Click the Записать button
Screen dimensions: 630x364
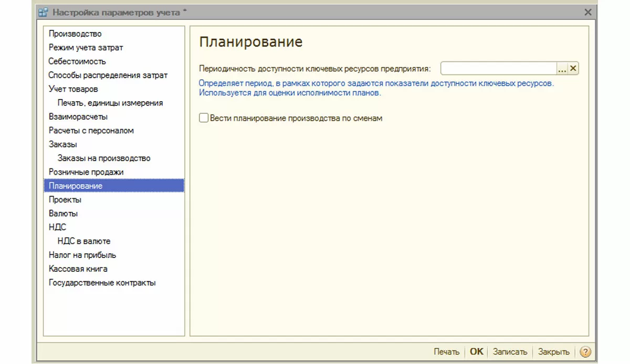[510, 352]
